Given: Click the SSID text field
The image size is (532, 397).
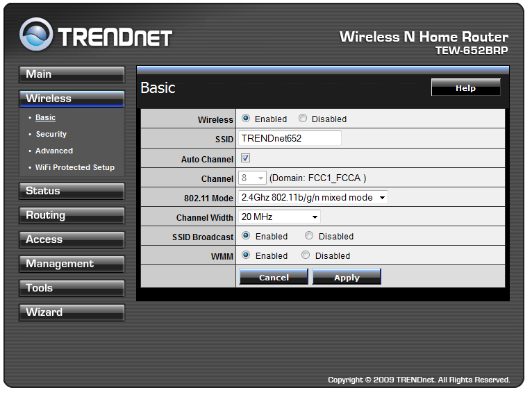Looking at the screenshot, I should tap(290, 138).
